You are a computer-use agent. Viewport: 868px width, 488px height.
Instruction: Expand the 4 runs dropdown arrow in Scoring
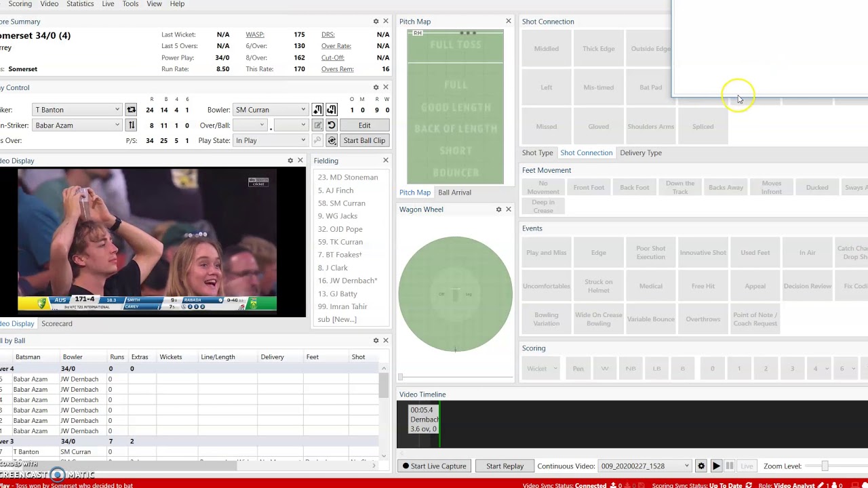825,369
